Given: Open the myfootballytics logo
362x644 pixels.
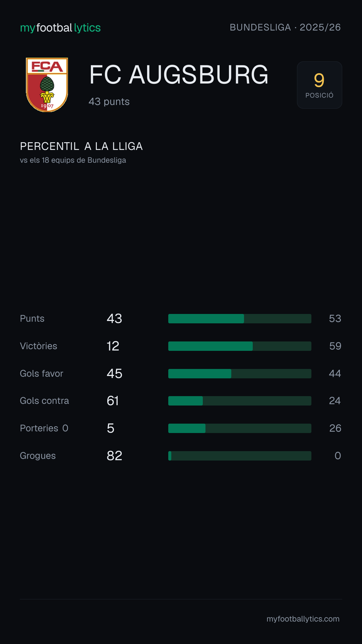Looking at the screenshot, I should click(x=60, y=28).
